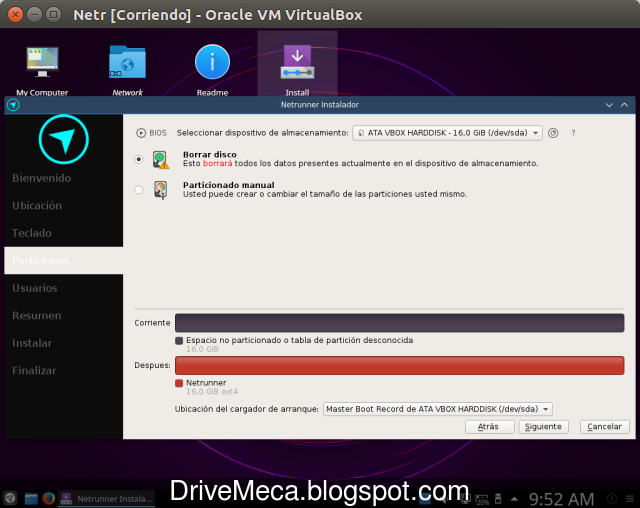The image size is (640, 508).
Task: Click the Particionado manual drive icon
Action: (x=160, y=190)
